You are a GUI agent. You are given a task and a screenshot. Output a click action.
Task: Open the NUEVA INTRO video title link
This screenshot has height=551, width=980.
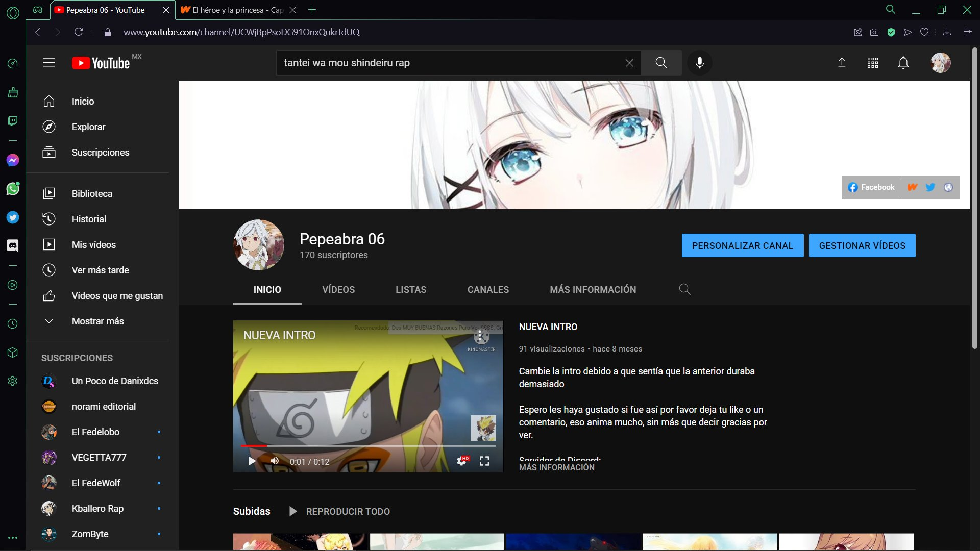(548, 327)
